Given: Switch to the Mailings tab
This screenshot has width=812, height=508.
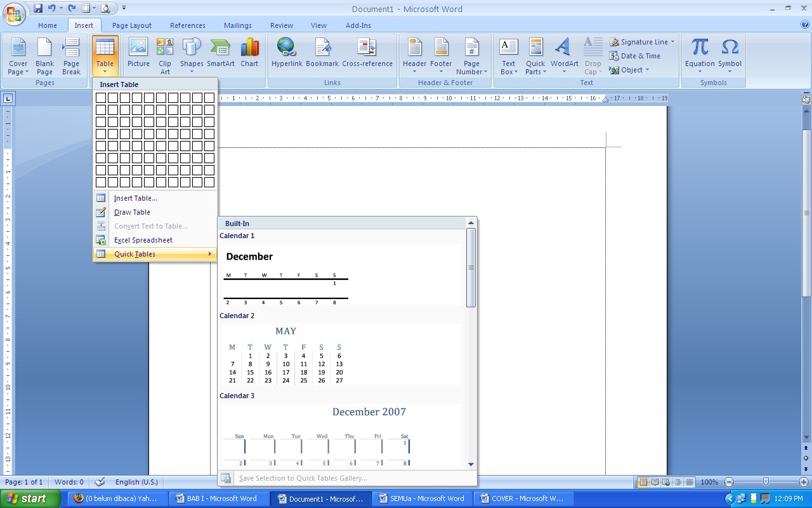Looking at the screenshot, I should (x=237, y=25).
